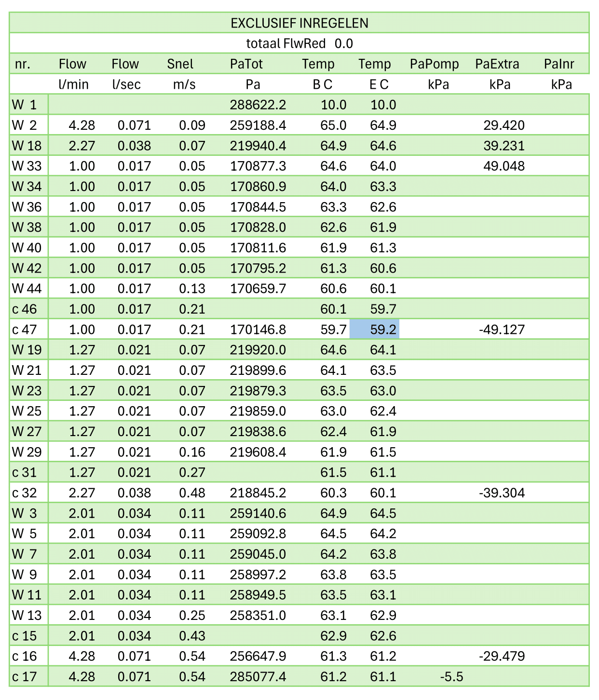599x700 pixels.
Task: Select the highlighted 59.2 cell in row c 47
Action: (374, 329)
